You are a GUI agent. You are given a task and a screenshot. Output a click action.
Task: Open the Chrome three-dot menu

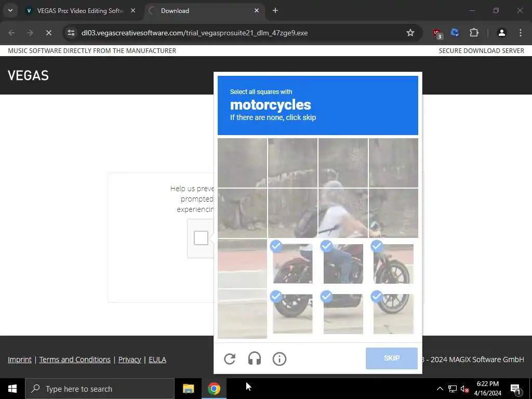521,33
